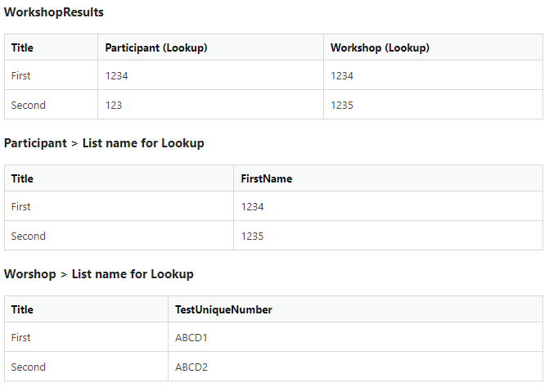Select the Participant (Lookup) column header
The image size is (549, 392).
[x=156, y=47]
